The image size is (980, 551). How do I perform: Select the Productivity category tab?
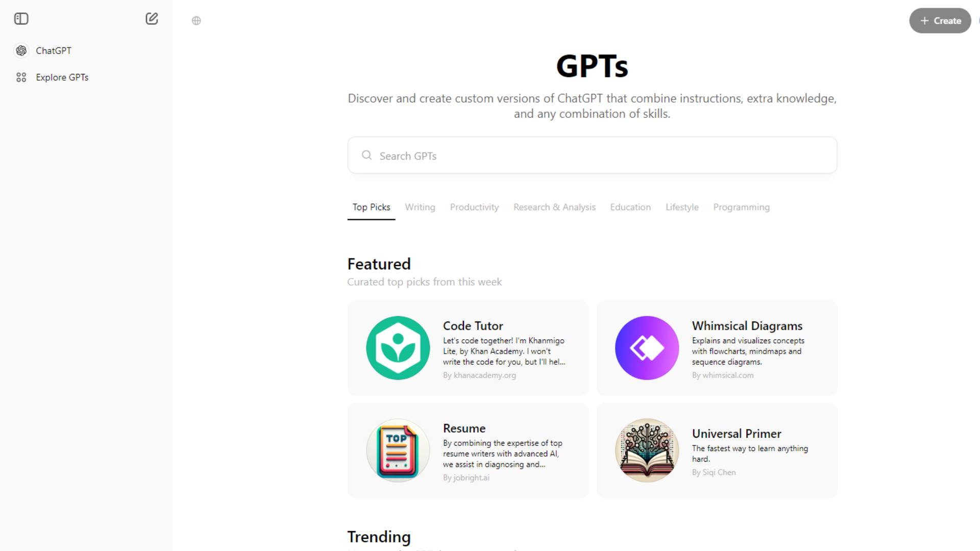pos(475,207)
